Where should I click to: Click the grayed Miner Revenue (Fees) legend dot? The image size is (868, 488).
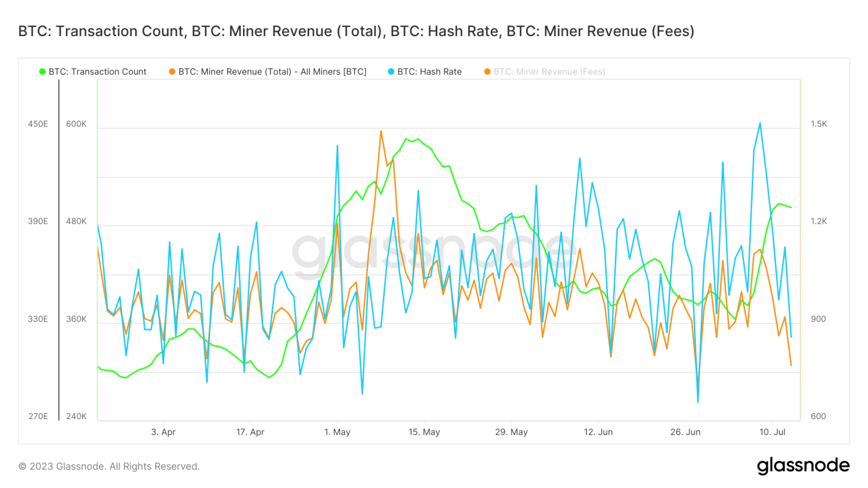[487, 72]
